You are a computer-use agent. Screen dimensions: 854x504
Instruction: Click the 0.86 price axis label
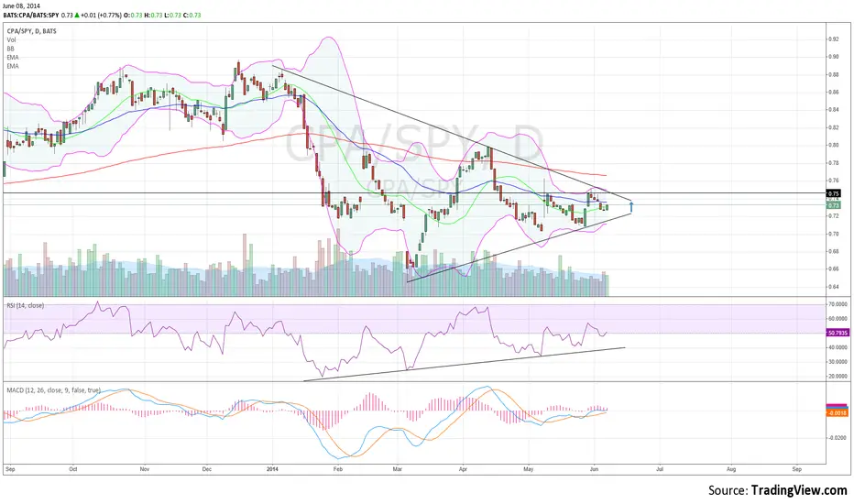[833, 92]
